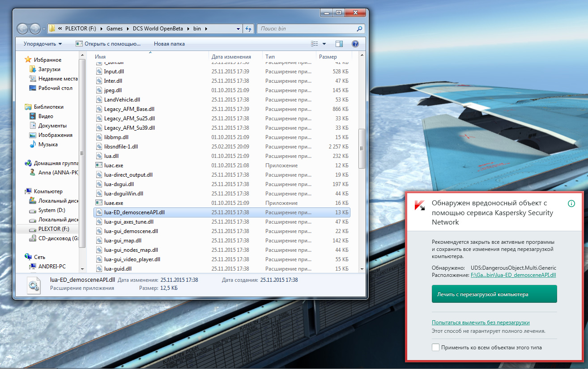Click 'Лечить с перезагрузкой компьютера' button

pos(494,294)
